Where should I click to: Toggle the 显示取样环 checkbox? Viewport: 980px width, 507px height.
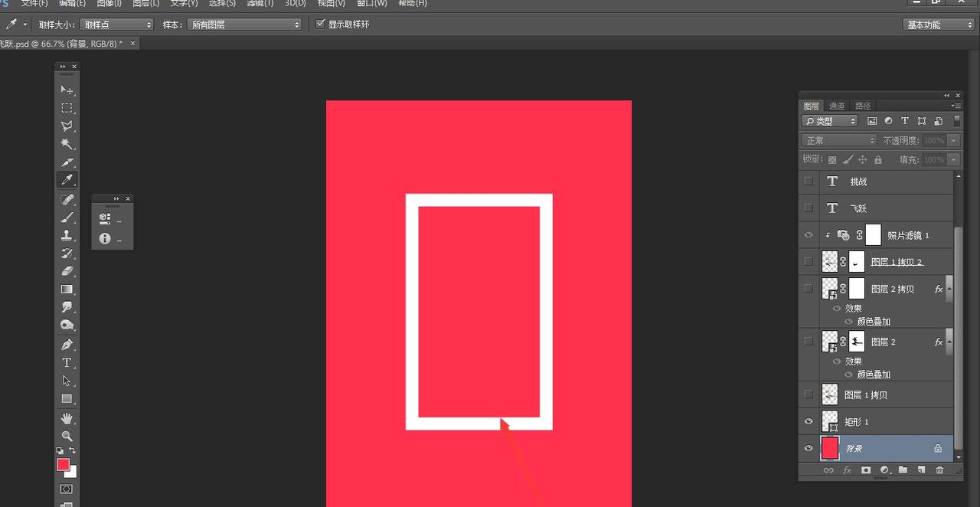321,25
